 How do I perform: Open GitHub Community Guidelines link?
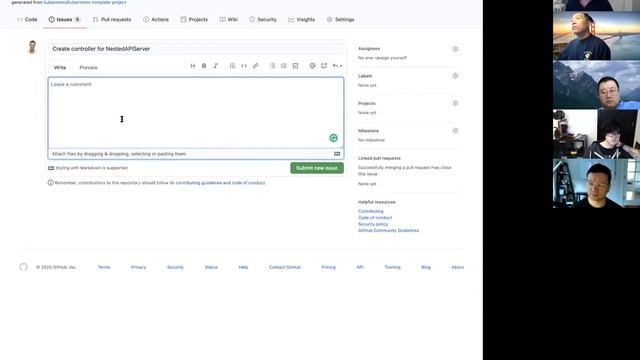pos(388,231)
